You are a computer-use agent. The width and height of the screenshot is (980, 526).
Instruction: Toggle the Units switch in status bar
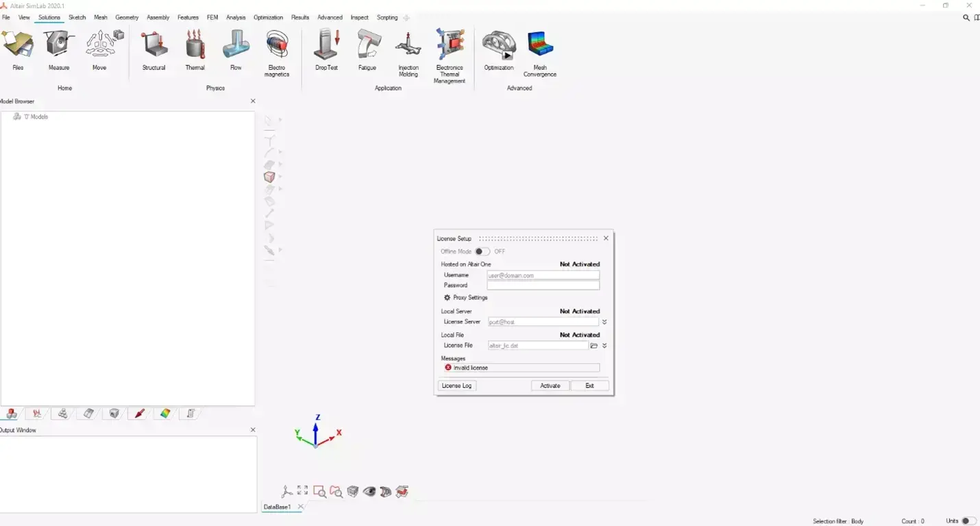[968, 521]
